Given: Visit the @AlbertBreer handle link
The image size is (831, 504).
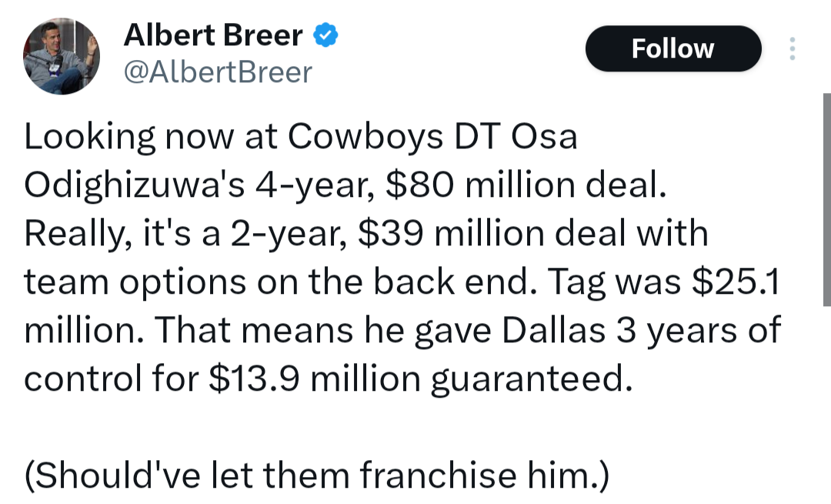Looking at the screenshot, I should 218,72.
